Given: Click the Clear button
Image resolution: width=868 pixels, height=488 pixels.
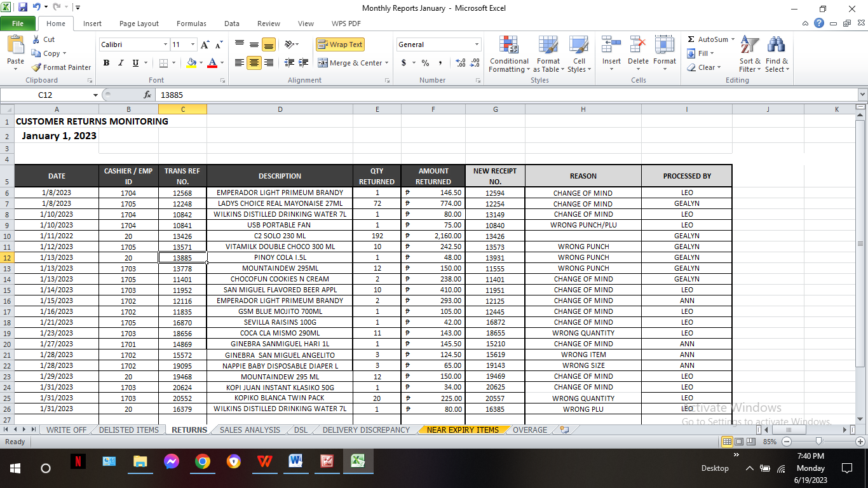Looking at the screenshot, I should coord(704,67).
